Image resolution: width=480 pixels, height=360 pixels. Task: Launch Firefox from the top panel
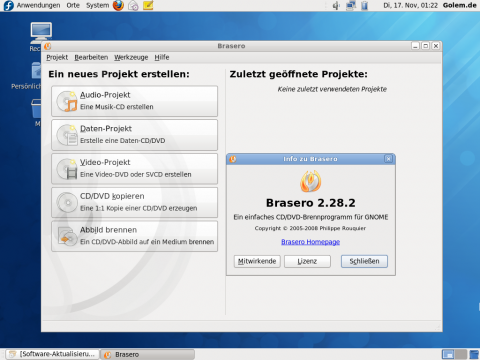pyautogui.click(x=118, y=5)
